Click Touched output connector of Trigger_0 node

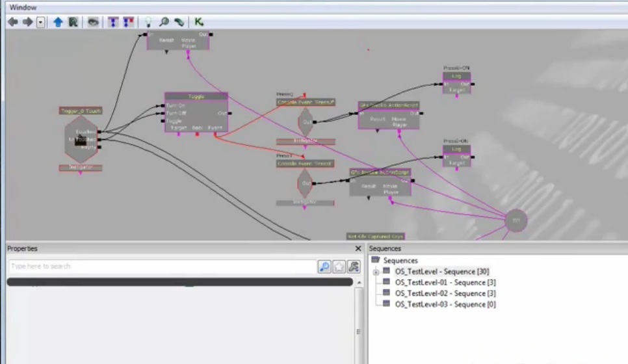point(99,132)
